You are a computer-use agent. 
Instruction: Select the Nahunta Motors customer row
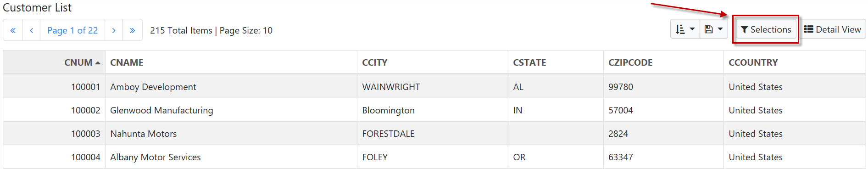pyautogui.click(x=434, y=133)
